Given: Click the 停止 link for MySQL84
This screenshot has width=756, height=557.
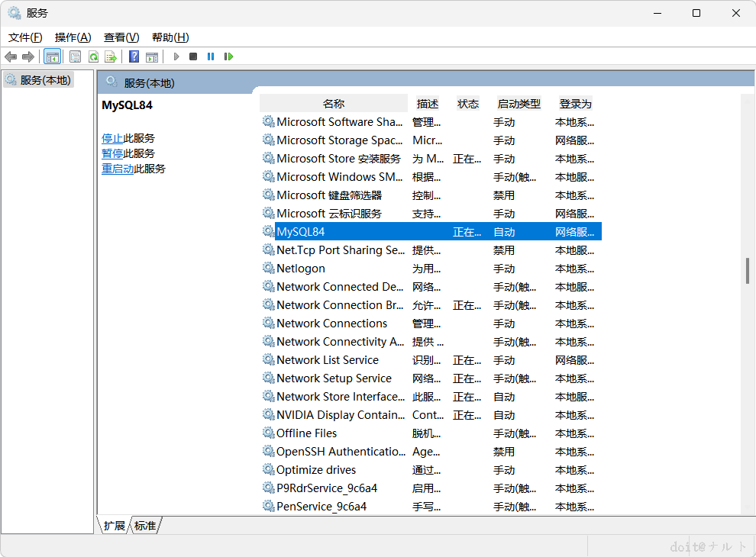Looking at the screenshot, I should tap(111, 138).
